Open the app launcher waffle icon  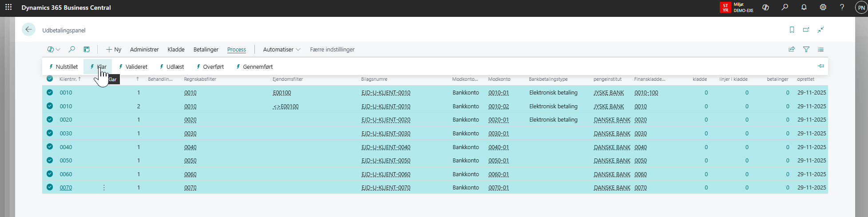pyautogui.click(x=8, y=8)
